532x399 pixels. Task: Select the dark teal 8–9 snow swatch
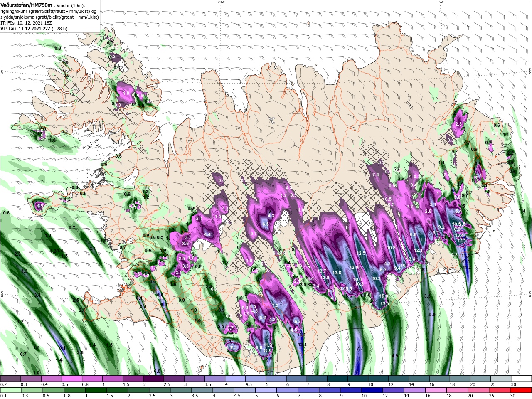(337, 379)
